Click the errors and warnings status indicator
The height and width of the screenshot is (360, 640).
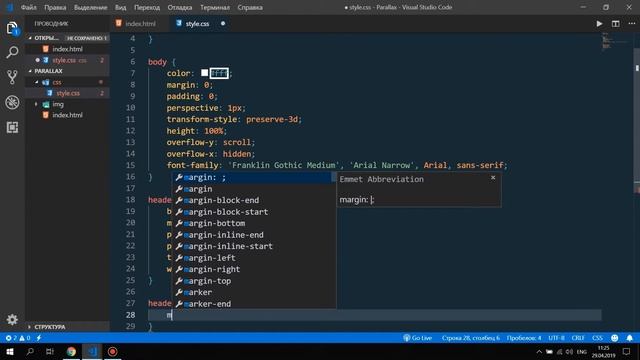click(x=18, y=338)
